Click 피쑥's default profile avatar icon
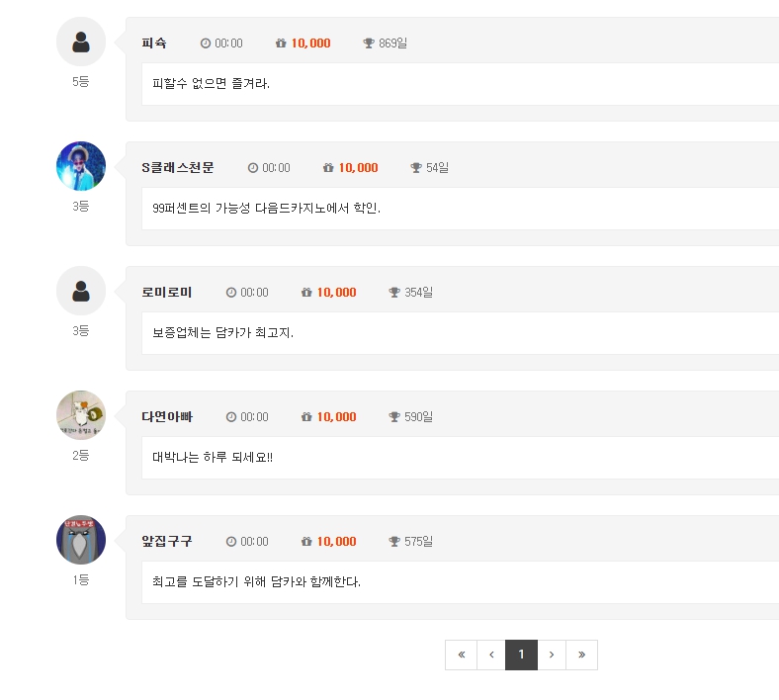Viewport: 779px width, 700px height. 81,42
